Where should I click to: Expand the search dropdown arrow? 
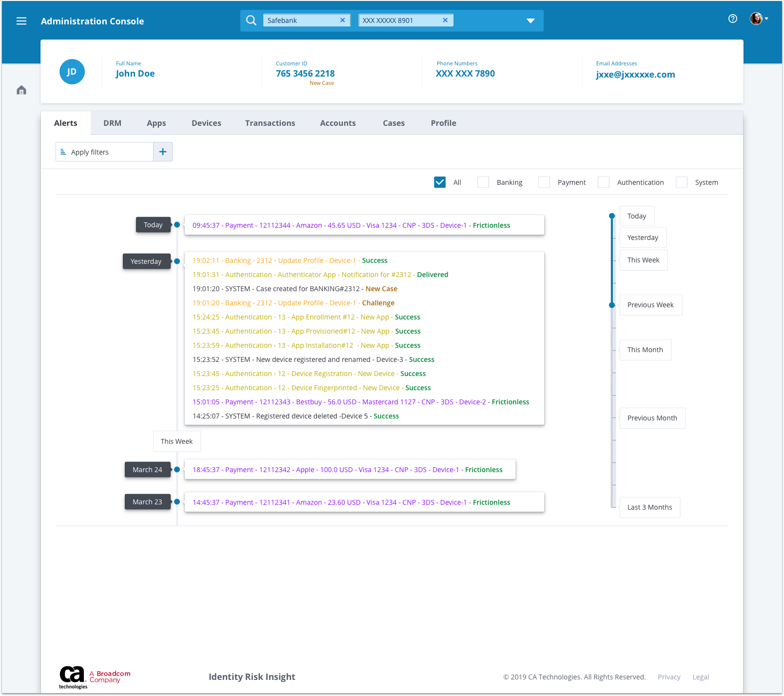tap(530, 20)
